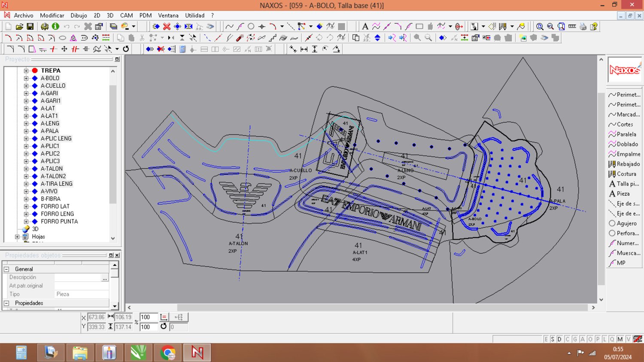Toggle the D status bar indicator
Image resolution: width=644 pixels, height=362 pixels.
click(559, 339)
